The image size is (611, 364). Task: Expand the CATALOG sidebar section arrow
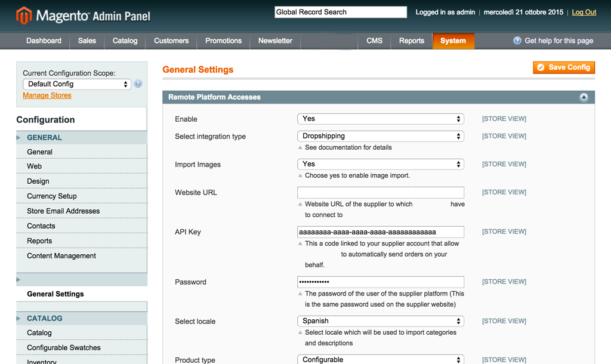pos(19,319)
